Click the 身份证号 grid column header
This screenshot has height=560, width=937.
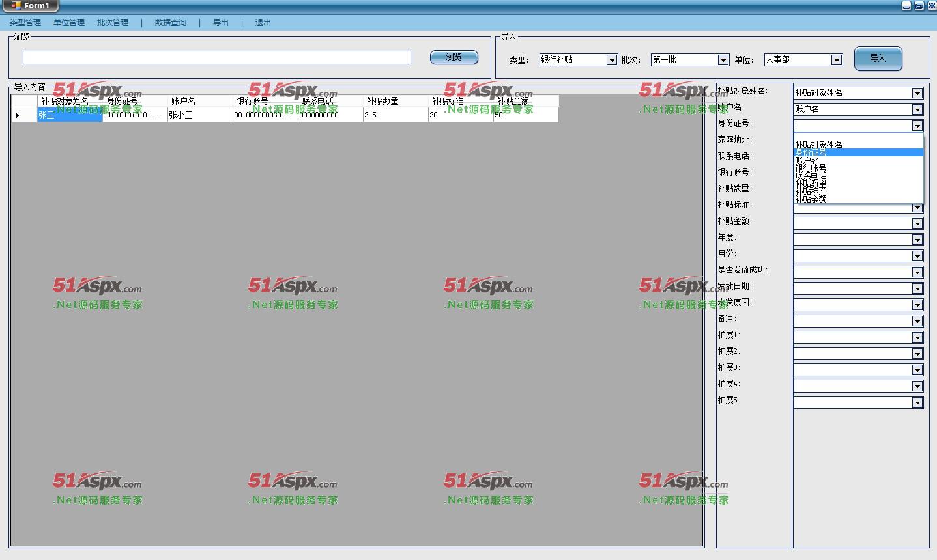(135, 101)
